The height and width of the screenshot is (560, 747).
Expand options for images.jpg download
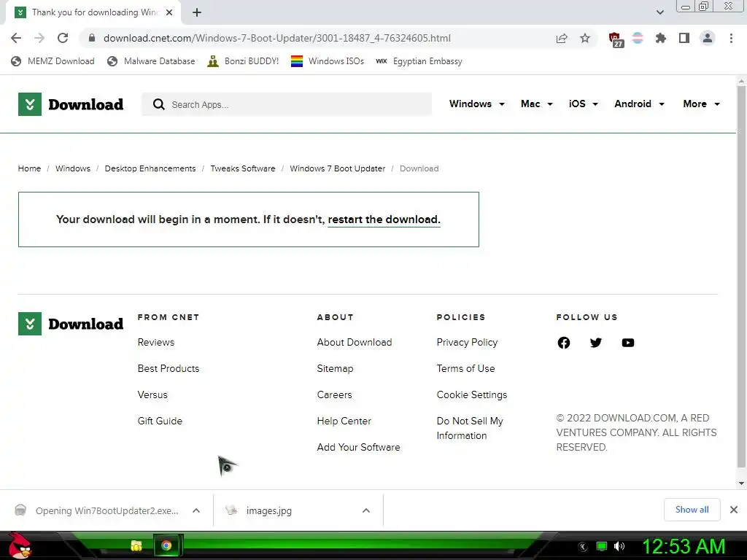(366, 510)
